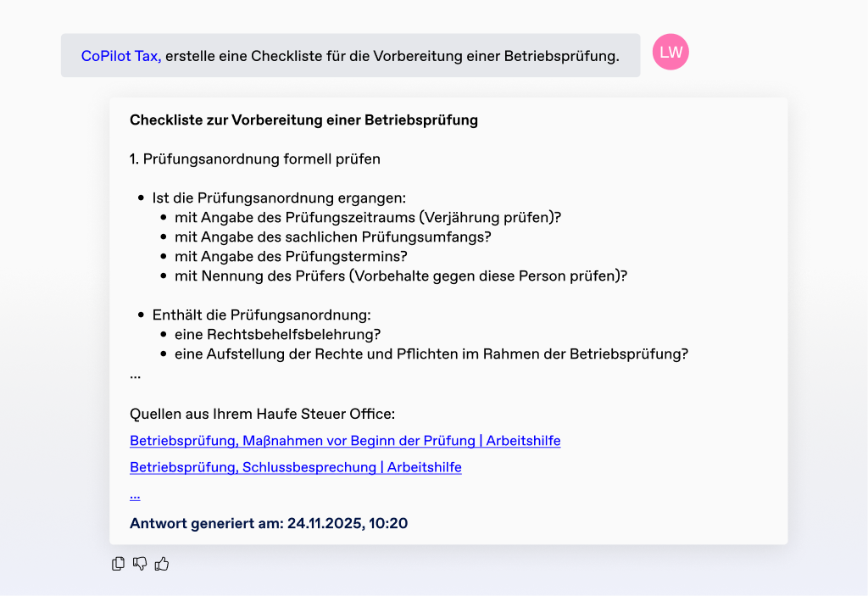Click the 'CoPilot Tax,' mention in prompt
868x596 pixels.
(121, 56)
